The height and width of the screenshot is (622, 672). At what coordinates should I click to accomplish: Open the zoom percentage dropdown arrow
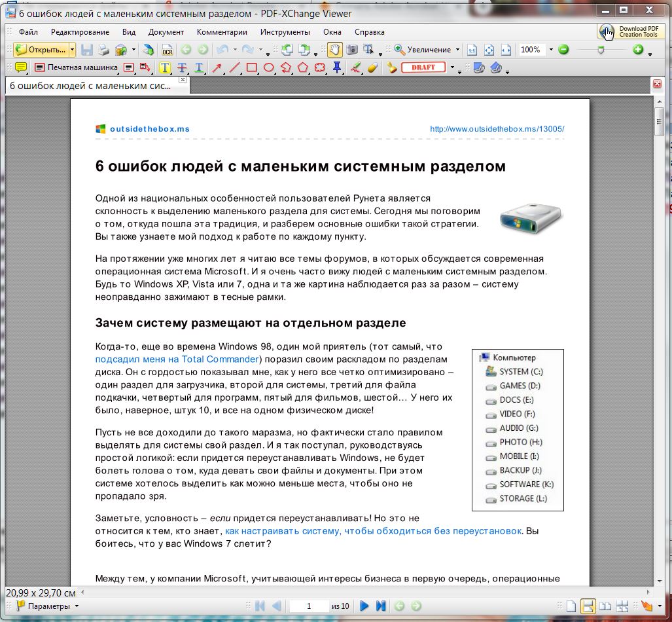[551, 50]
